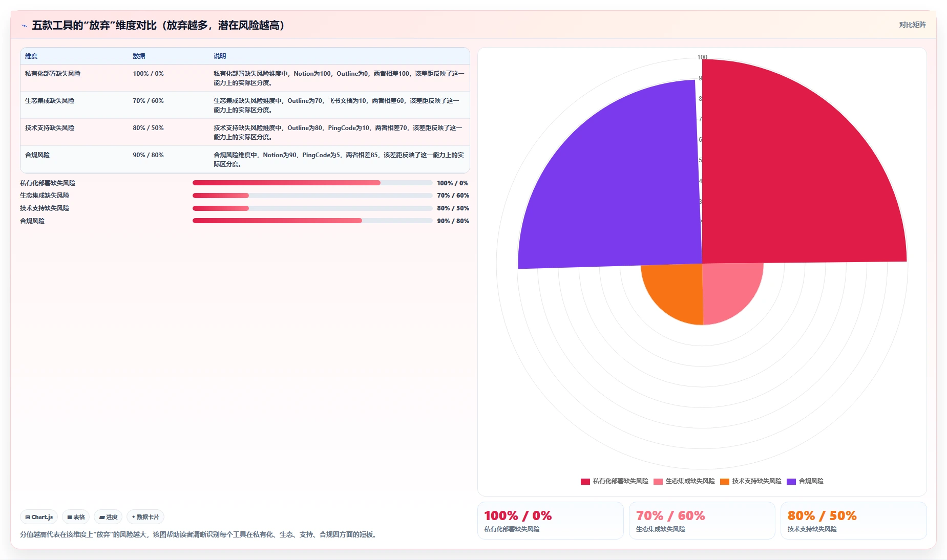
Task: Click table cell 80% / 50%
Action: click(x=148, y=128)
